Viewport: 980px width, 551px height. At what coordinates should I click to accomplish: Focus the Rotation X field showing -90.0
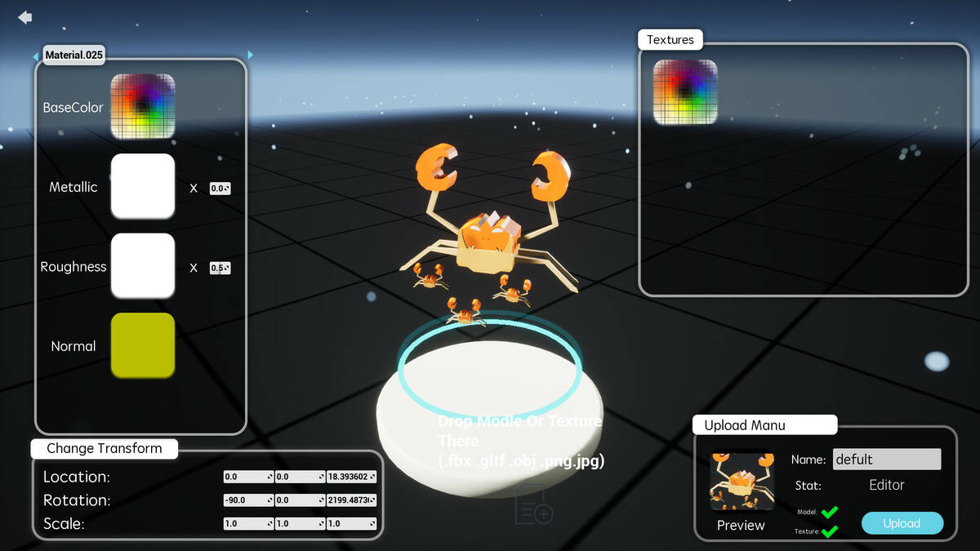coord(248,500)
